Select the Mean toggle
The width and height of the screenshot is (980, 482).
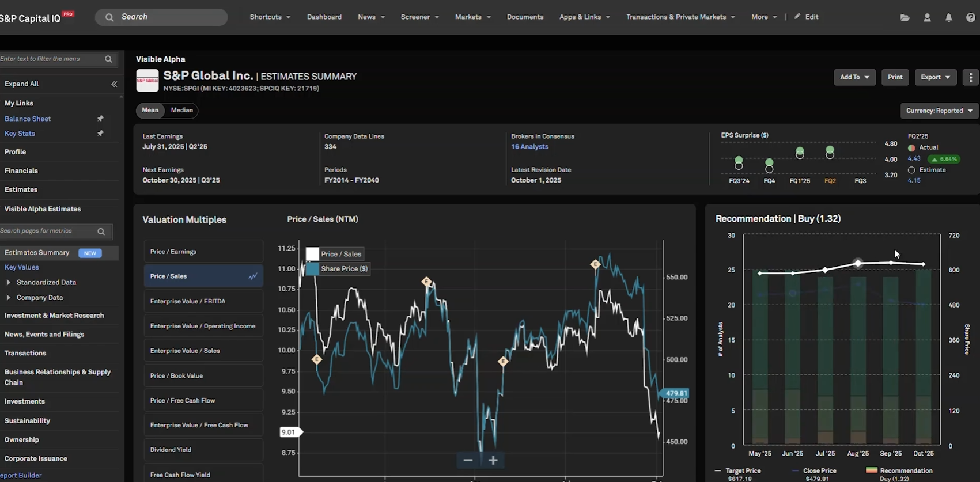coord(150,110)
